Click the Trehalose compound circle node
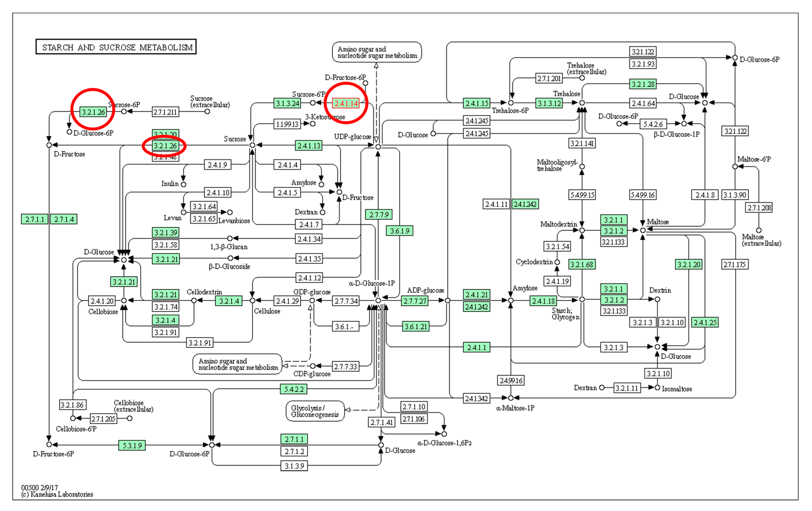 [x=582, y=102]
